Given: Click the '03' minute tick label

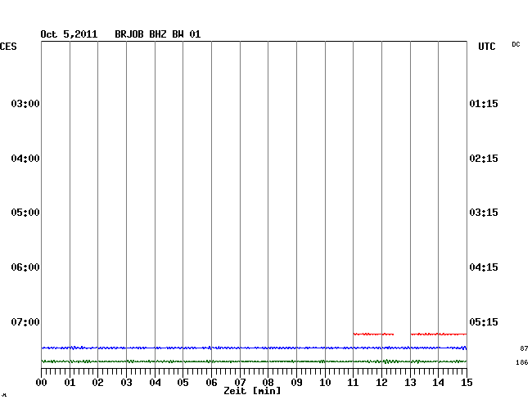Looking at the screenshot, I should click(127, 383).
